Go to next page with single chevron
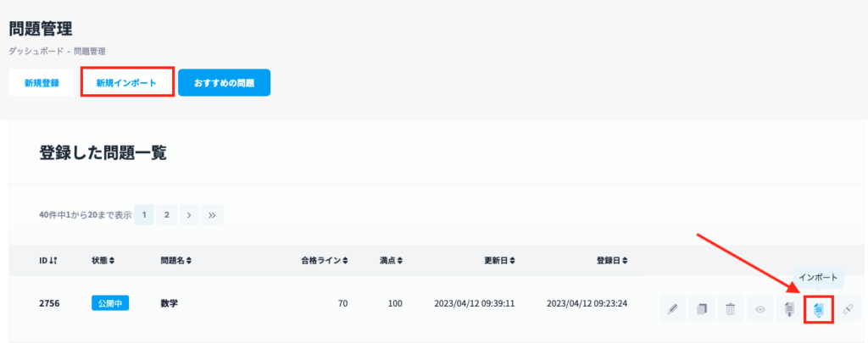 click(189, 214)
